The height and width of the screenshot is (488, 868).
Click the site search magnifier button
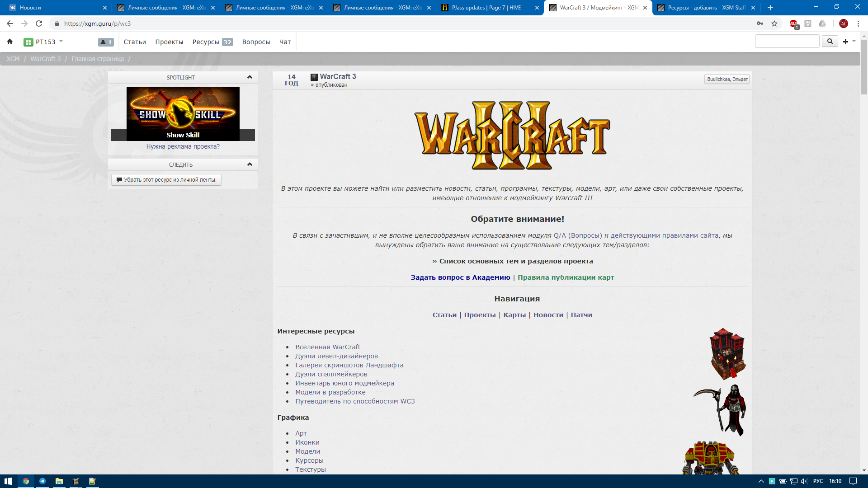[x=830, y=42]
